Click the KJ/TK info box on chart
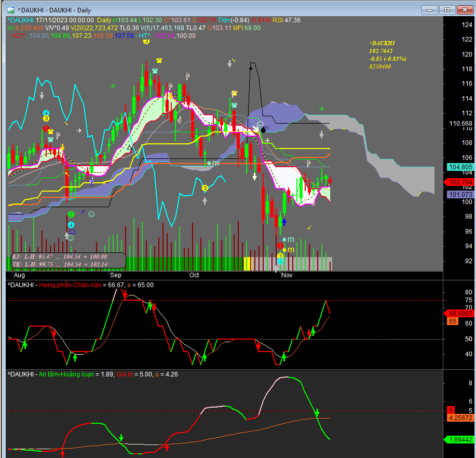The height and width of the screenshot is (458, 476). tap(68, 260)
